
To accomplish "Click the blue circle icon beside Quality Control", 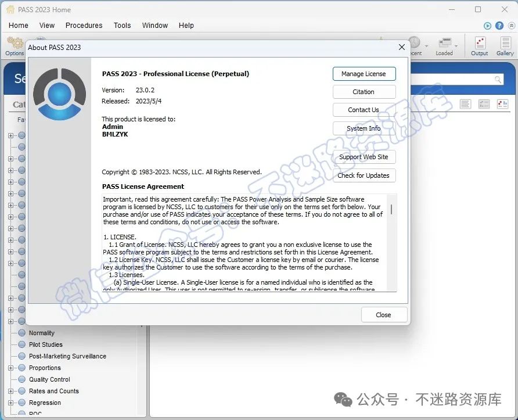I will (22, 379).
